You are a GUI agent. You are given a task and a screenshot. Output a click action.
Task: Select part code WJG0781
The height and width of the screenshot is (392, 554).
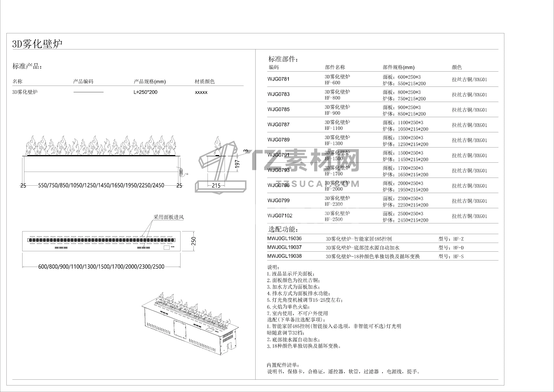[278, 79]
